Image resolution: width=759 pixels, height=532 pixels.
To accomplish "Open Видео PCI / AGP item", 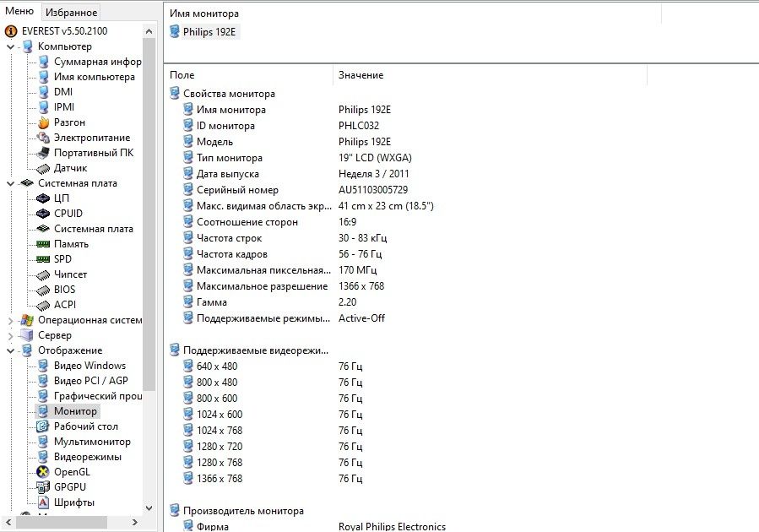I will point(90,381).
